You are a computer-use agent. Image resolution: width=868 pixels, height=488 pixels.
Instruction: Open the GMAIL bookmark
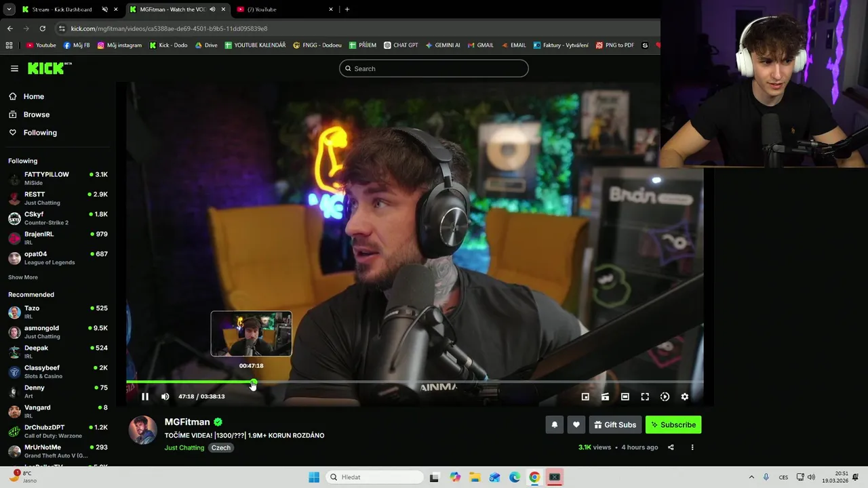click(481, 45)
